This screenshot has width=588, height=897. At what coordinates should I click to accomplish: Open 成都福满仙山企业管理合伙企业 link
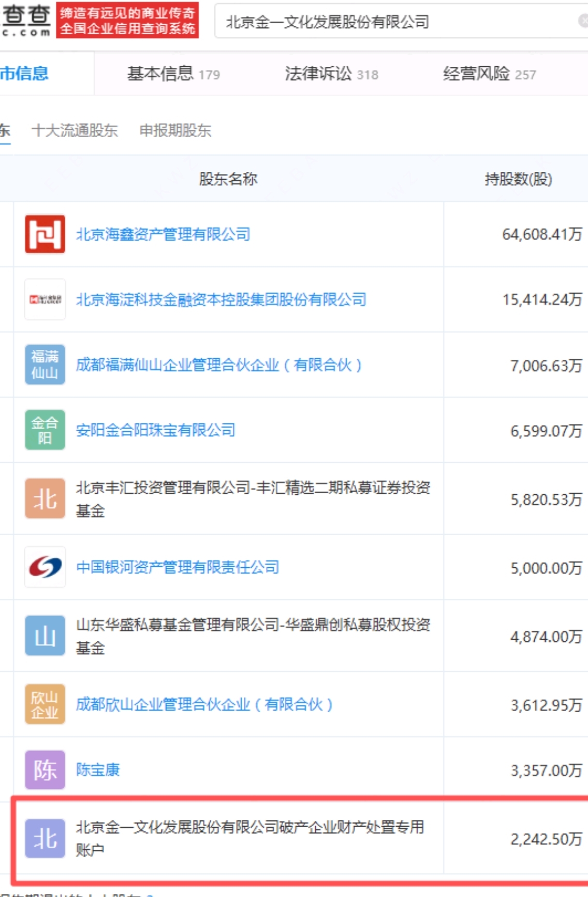(x=218, y=365)
